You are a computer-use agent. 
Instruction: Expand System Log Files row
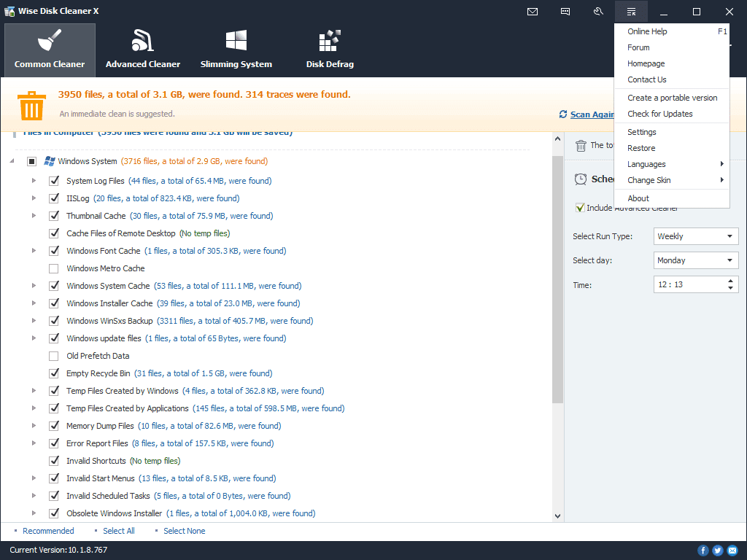coord(34,181)
